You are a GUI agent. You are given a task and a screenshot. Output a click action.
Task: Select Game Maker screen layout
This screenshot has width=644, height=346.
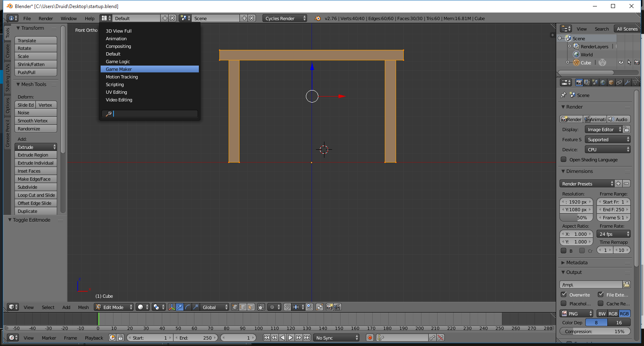pyautogui.click(x=150, y=69)
